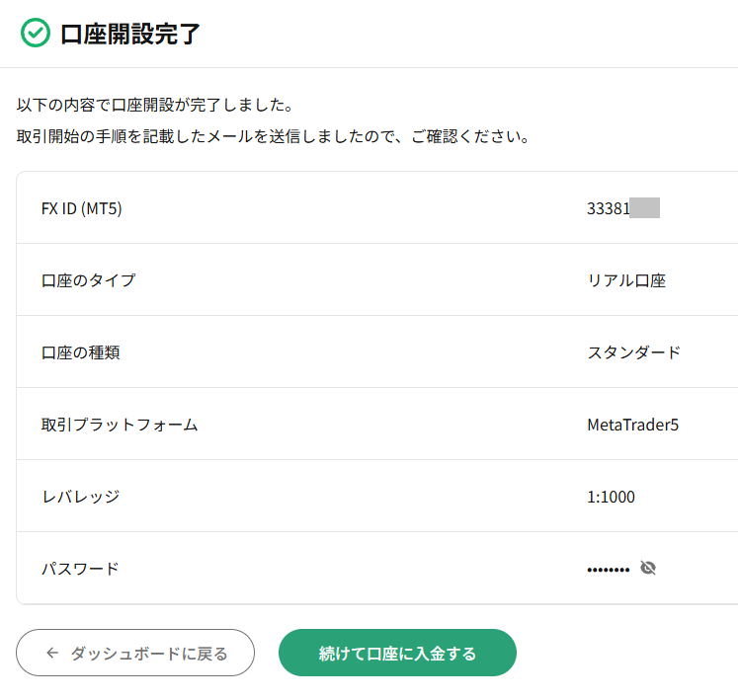Select the FX ID number 33381

(609, 208)
